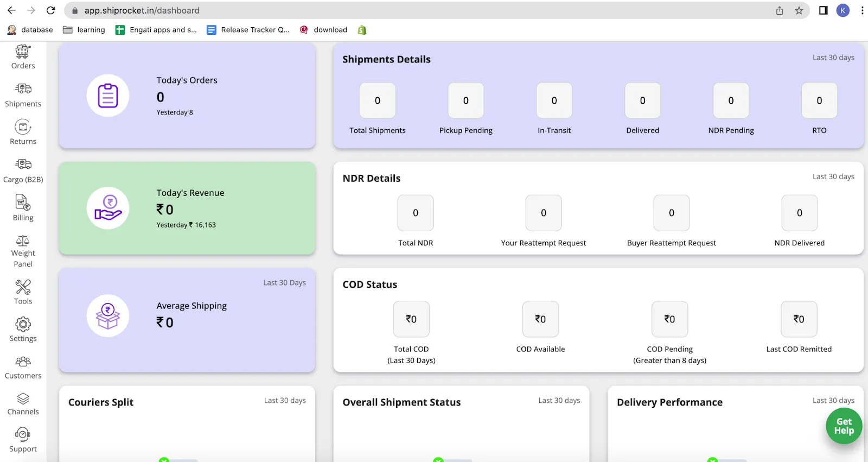Image resolution: width=868 pixels, height=462 pixels.
Task: Click the address bar URL field
Action: point(380,10)
